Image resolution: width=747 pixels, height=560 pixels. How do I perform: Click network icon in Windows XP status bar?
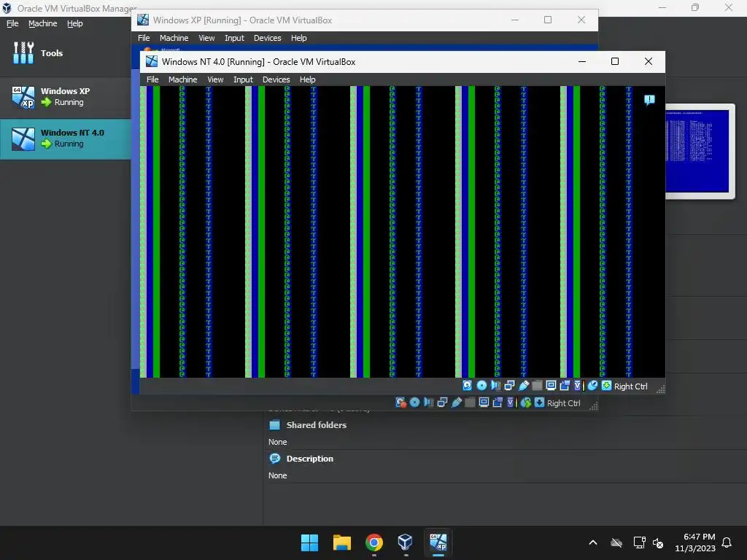click(x=442, y=402)
